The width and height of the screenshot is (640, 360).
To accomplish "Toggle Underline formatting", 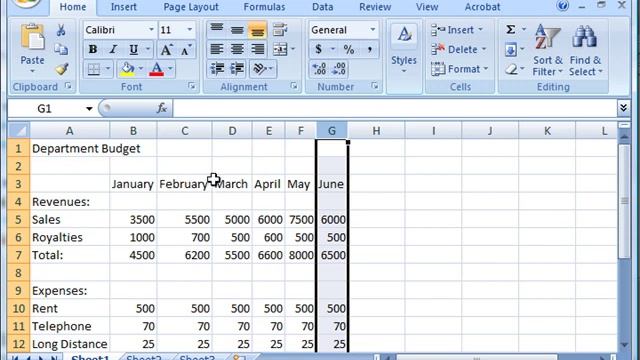I will 133,49.
